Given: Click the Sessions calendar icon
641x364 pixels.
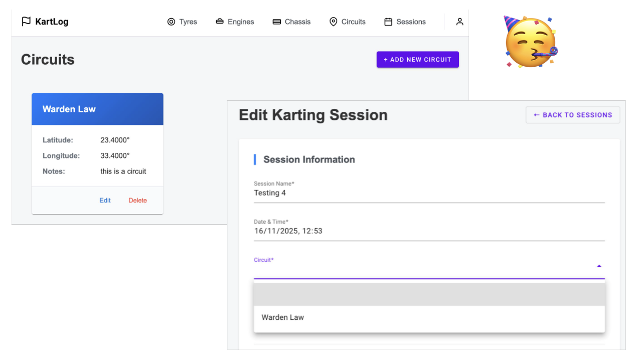Looking at the screenshot, I should [x=388, y=22].
